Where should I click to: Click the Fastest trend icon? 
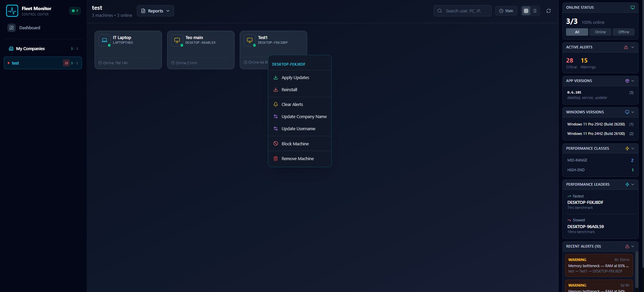[569, 196]
